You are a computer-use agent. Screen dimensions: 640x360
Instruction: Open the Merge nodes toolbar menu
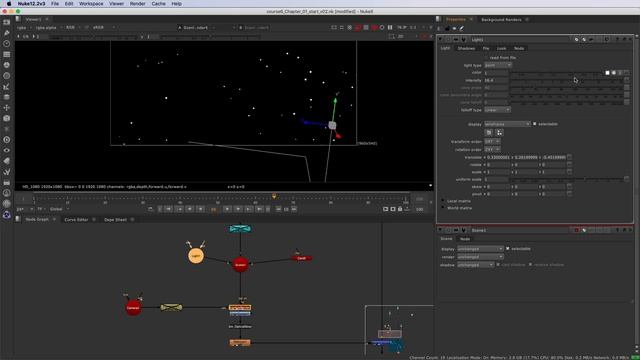tap(7, 97)
